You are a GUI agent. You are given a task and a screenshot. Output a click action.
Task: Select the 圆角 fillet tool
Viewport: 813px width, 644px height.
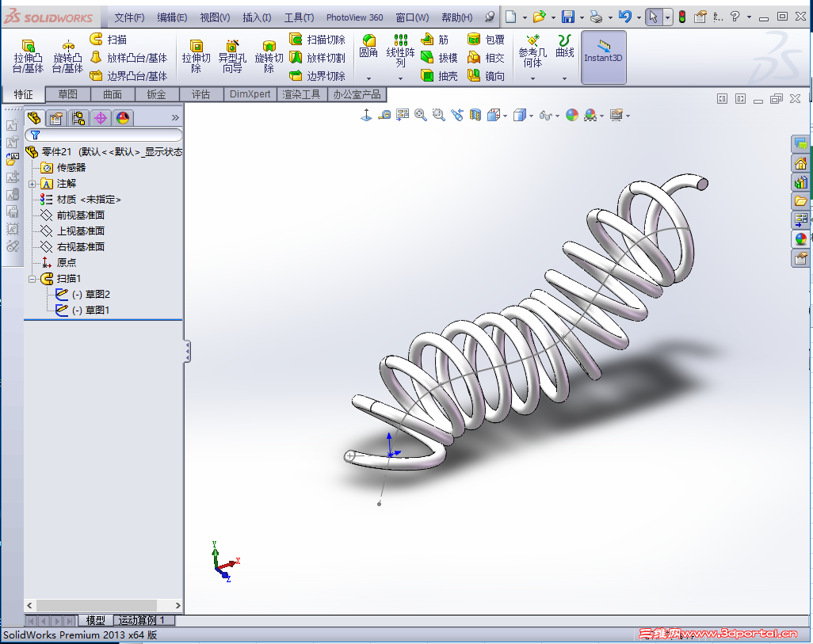[368, 46]
